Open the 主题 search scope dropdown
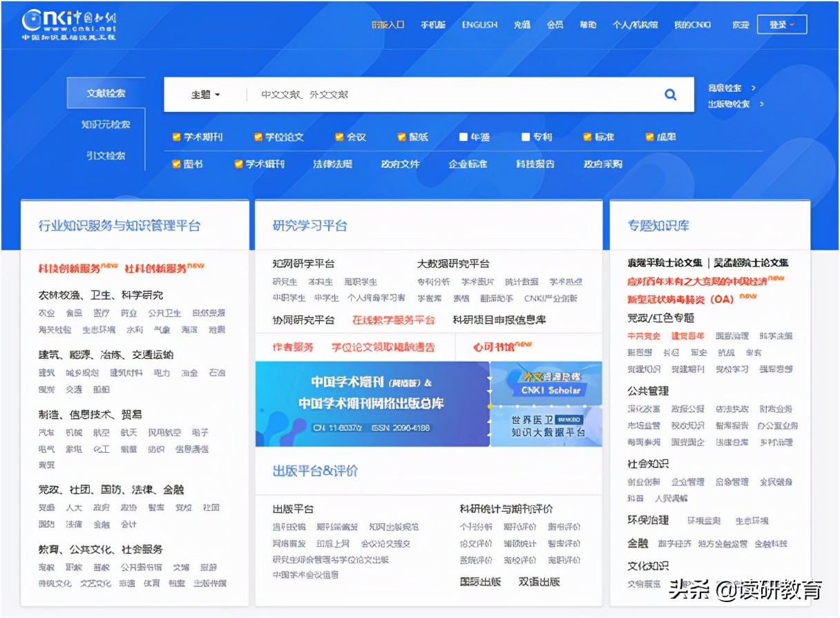 (x=204, y=95)
